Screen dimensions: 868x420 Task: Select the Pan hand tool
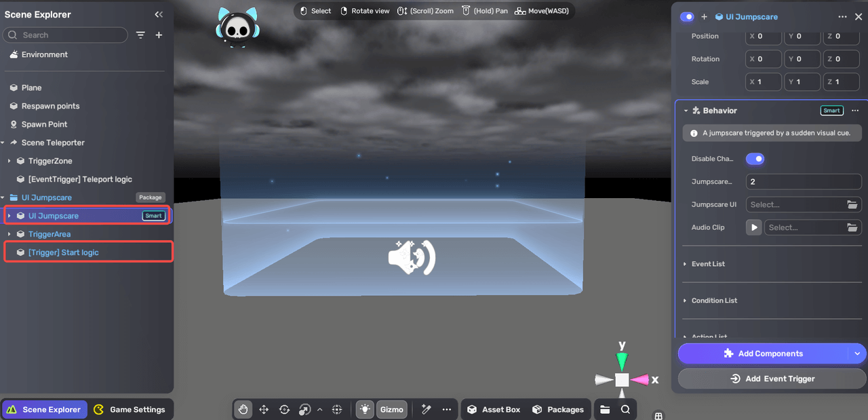pos(243,409)
